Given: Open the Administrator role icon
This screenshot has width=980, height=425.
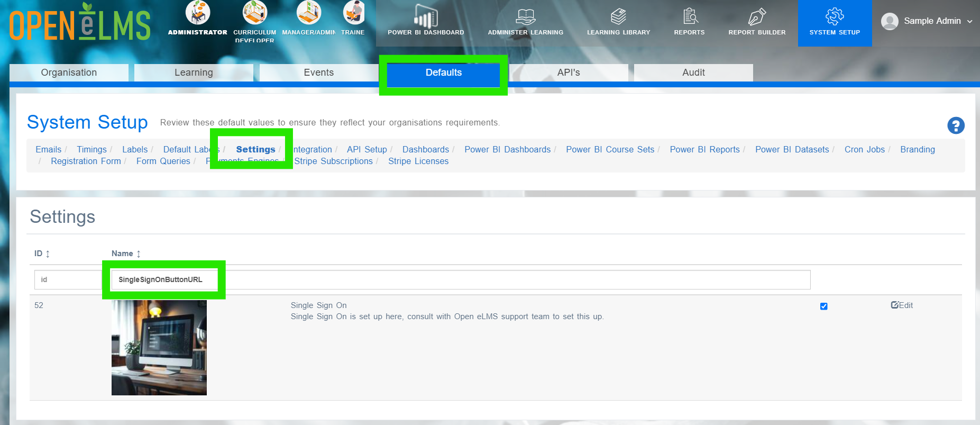Looking at the screenshot, I should (198, 12).
